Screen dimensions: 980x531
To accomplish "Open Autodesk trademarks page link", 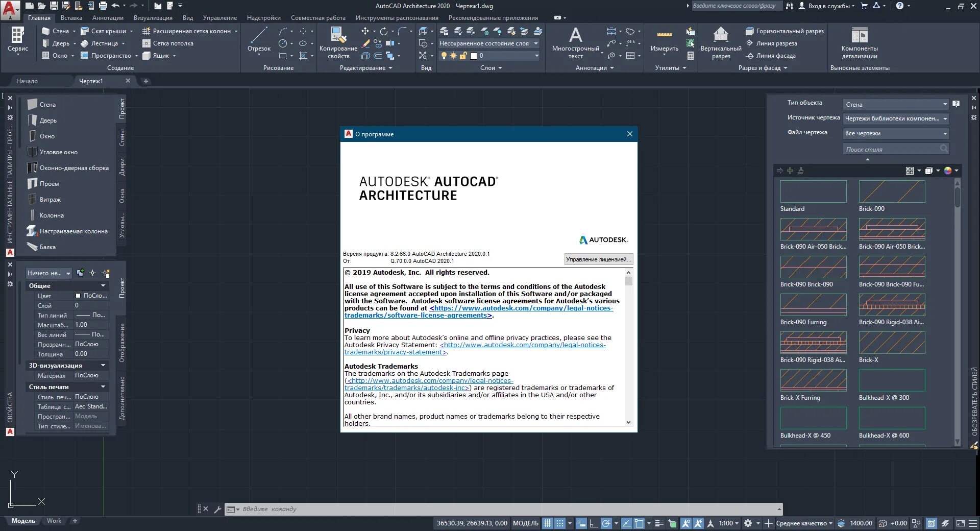I will [x=429, y=384].
